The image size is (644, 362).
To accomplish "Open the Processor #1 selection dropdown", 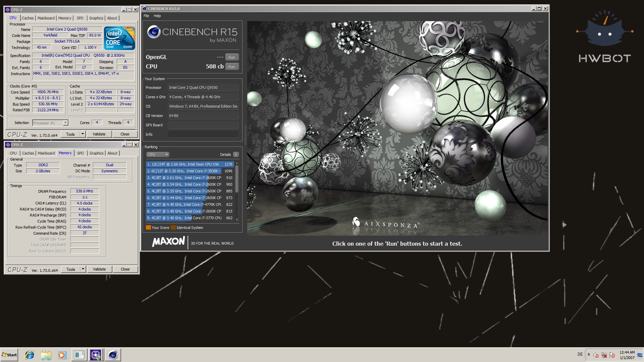I will [50, 123].
